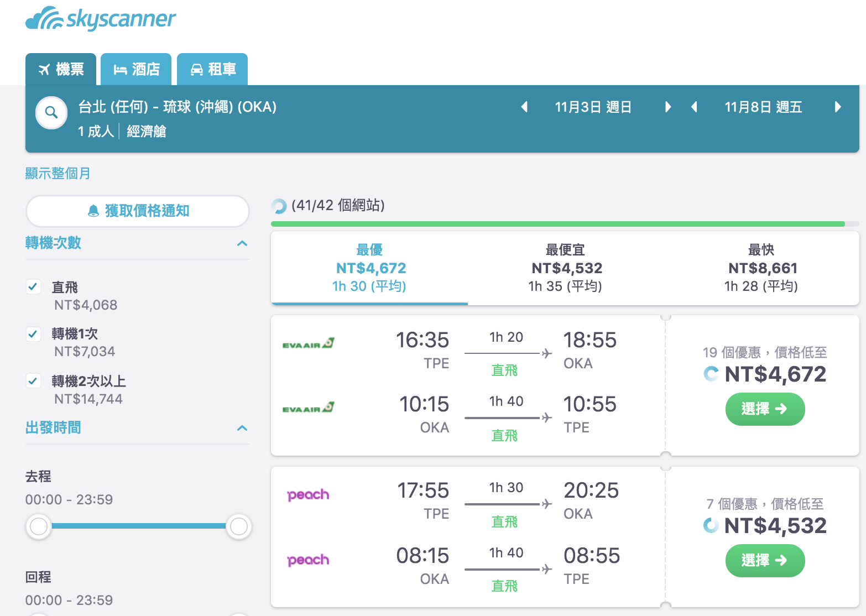Image resolution: width=866 pixels, height=616 pixels.
Task: Open the search magnifier icon
Action: tap(51, 113)
